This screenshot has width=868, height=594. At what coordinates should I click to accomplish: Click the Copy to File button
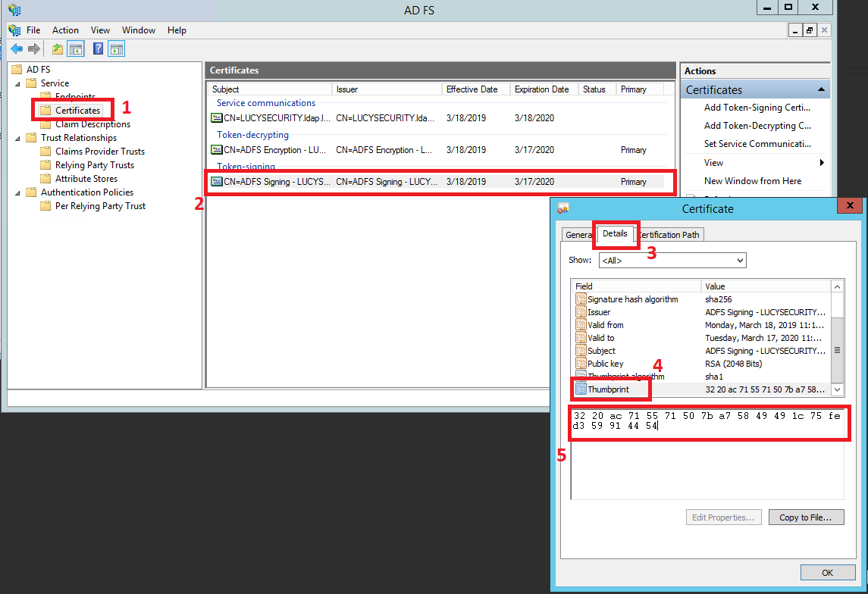point(806,517)
